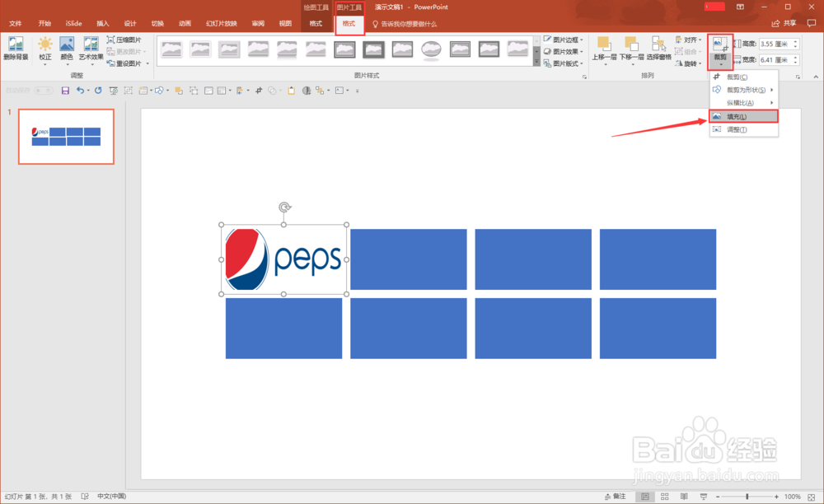Choose Crop to Shape (裁剪为形状) menu item
The height and width of the screenshot is (504, 824).
click(x=743, y=90)
